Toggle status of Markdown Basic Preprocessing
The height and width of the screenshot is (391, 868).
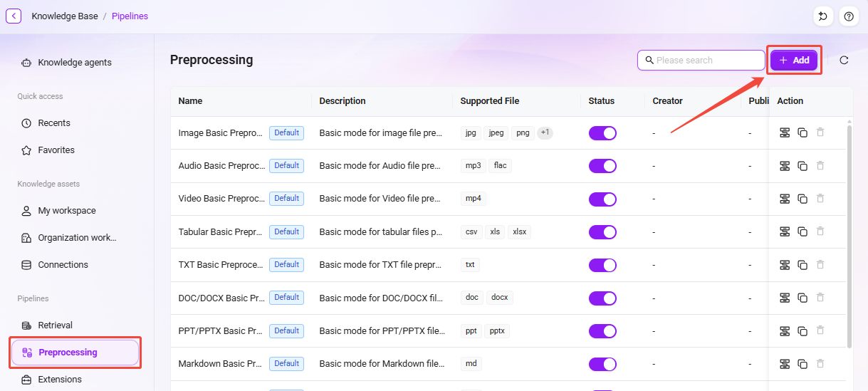coord(602,364)
